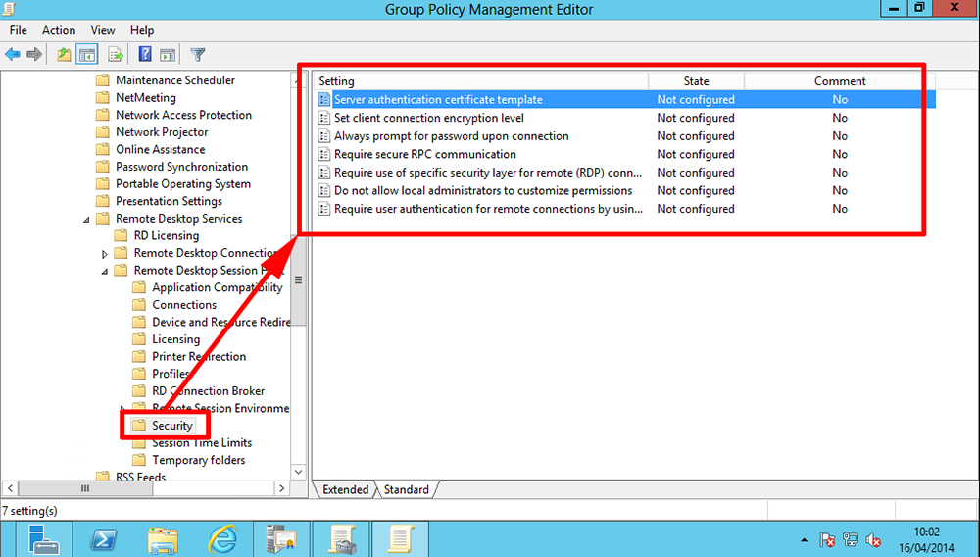The height and width of the screenshot is (557, 980).
Task: Collapse the Remote Desktop Session Host node
Action: coord(105,271)
